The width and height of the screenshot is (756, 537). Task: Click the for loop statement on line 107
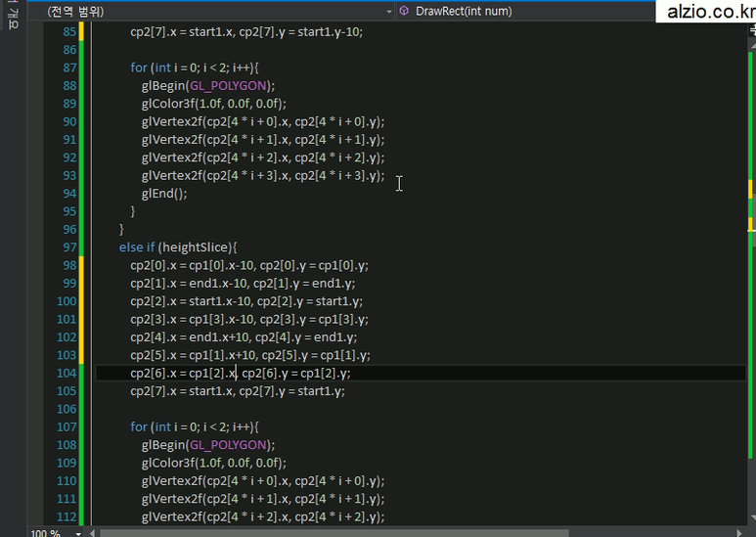(x=195, y=426)
